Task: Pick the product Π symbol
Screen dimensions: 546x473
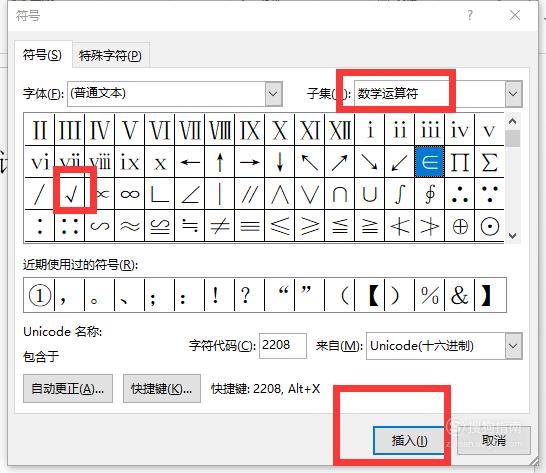Action: (460, 162)
